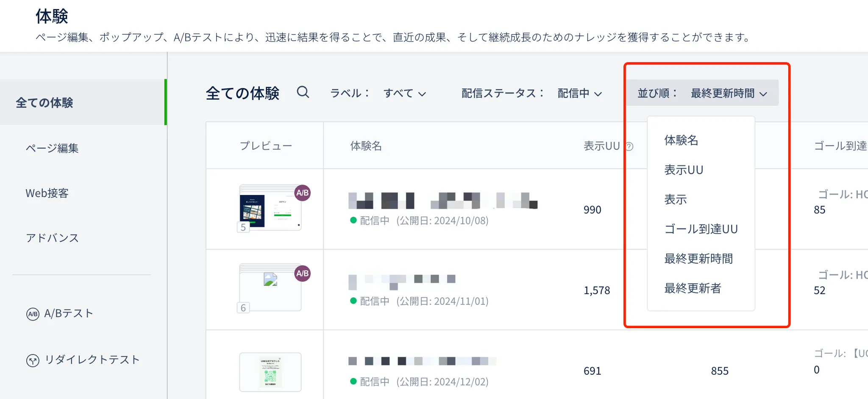Choose 表示UU sort option
Viewport: 868px width, 399px height.
tap(684, 170)
